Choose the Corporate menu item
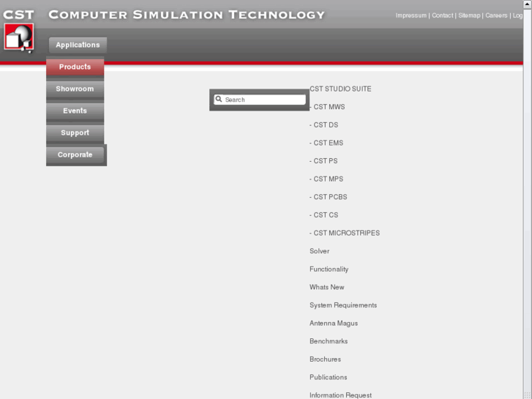532x399 pixels. tap(75, 155)
